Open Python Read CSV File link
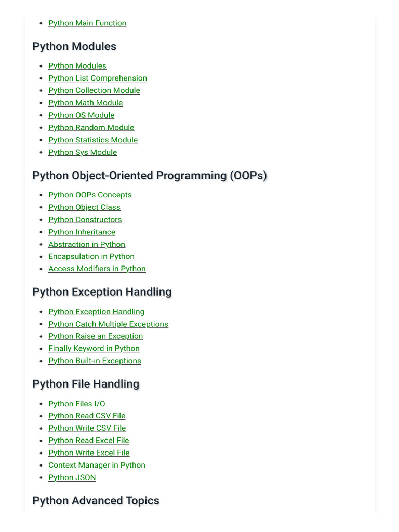The image size is (399, 532). (x=87, y=416)
